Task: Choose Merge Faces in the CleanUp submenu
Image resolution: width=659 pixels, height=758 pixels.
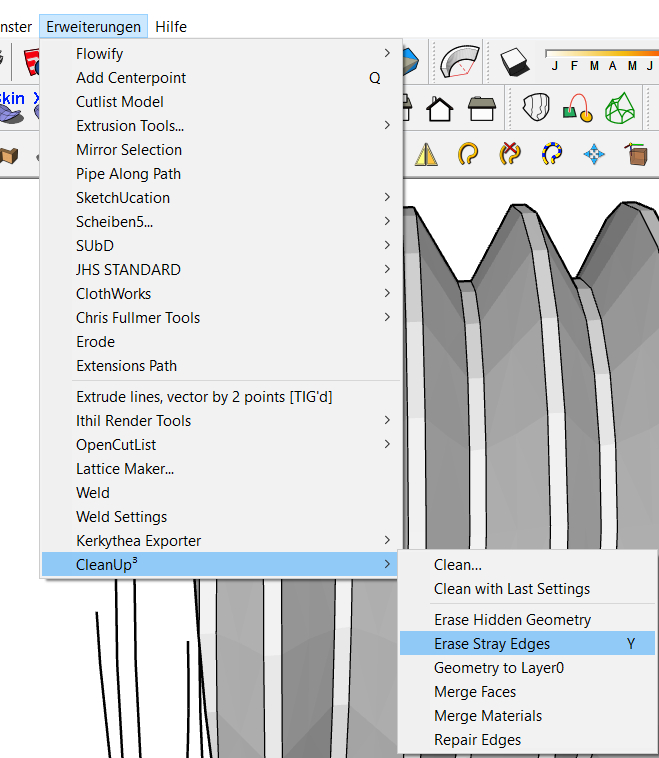Action: [x=475, y=692]
